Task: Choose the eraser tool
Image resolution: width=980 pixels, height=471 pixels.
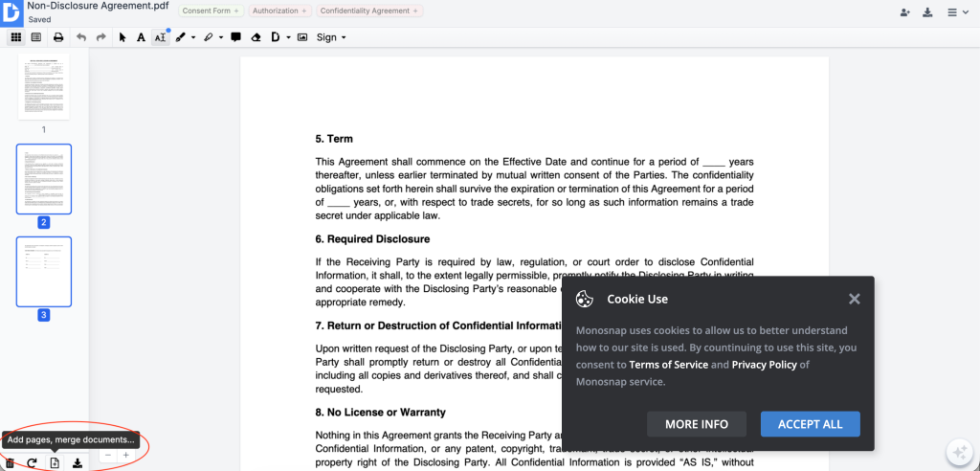Action: tap(255, 37)
